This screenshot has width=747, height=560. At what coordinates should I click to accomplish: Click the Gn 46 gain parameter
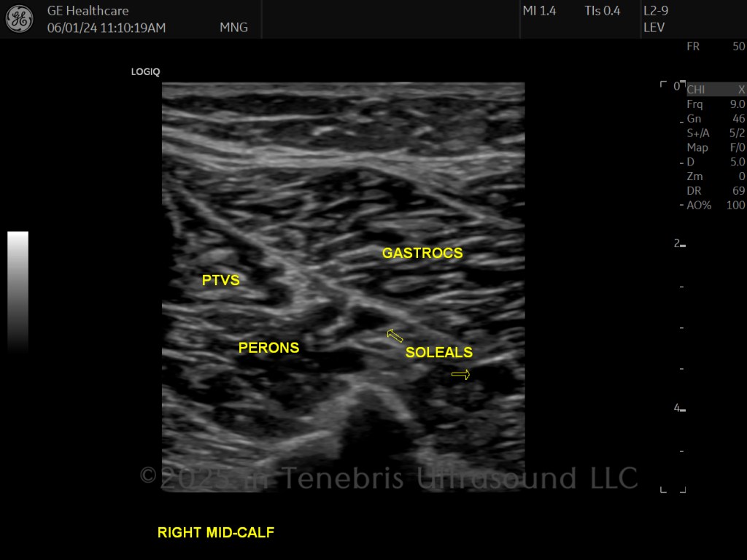(716, 119)
